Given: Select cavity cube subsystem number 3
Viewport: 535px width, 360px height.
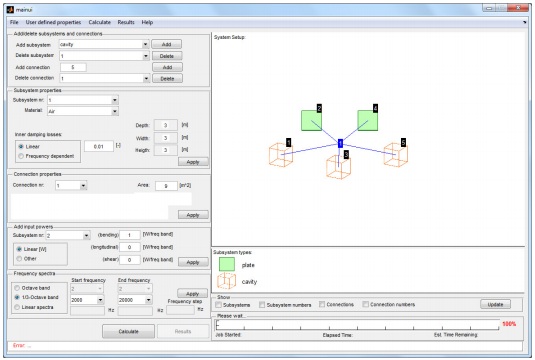Looking at the screenshot, I should tap(338, 167).
